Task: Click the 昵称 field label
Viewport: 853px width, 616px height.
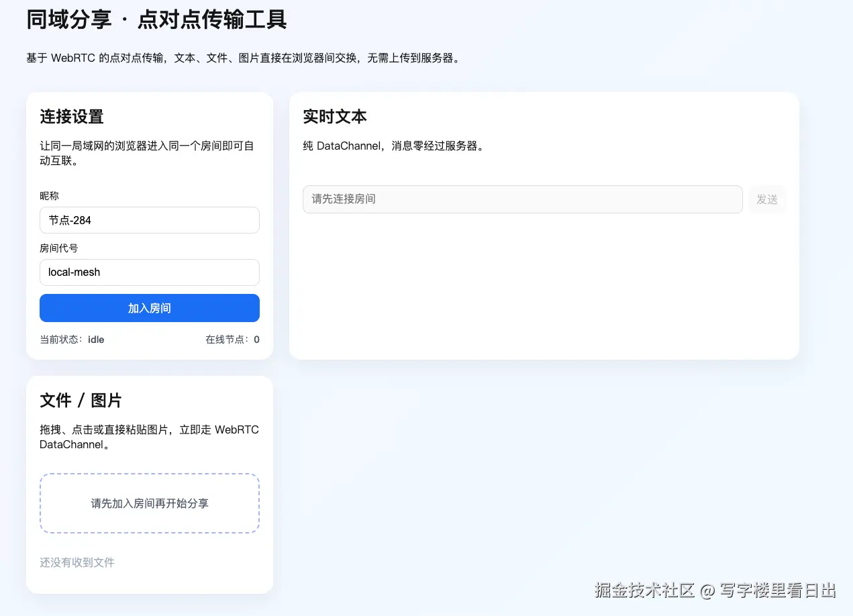Action: coord(49,196)
